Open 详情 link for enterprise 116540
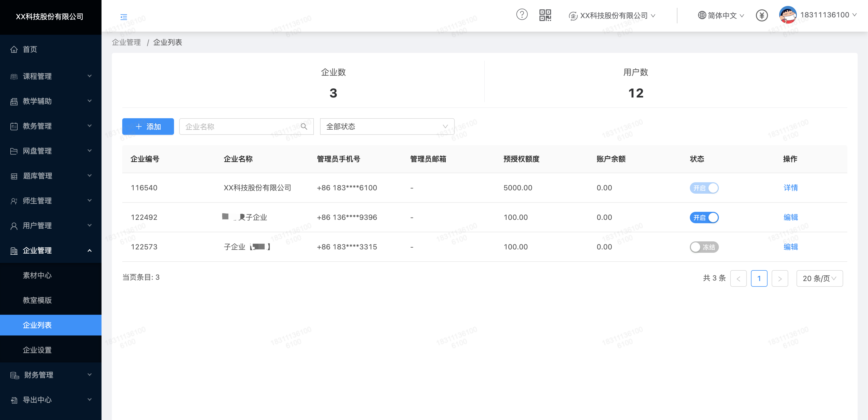 (x=791, y=188)
